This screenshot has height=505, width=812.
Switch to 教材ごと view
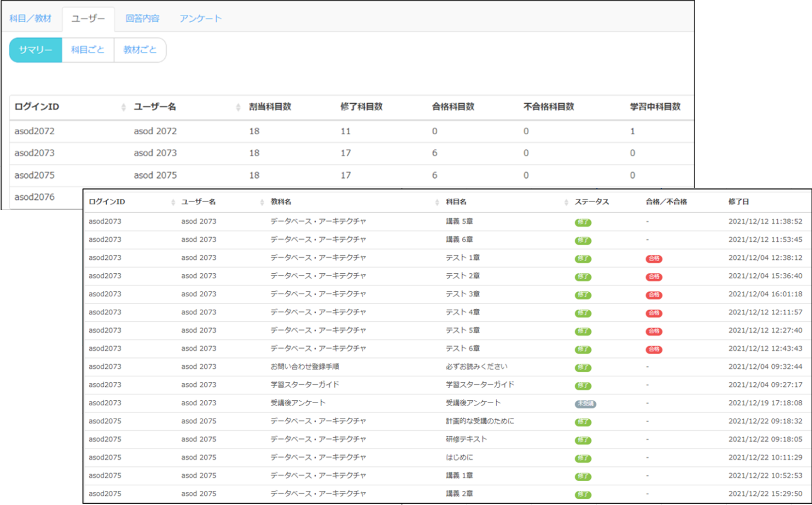[140, 50]
